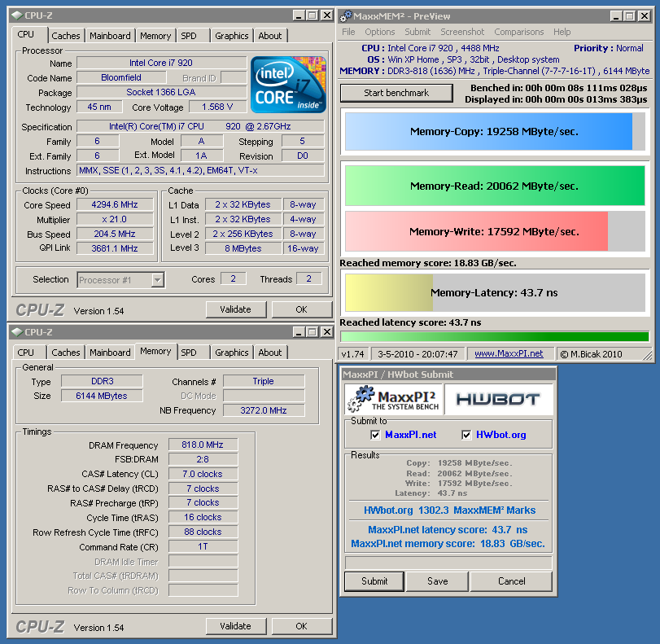The width and height of the screenshot is (660, 644).
Task: Switch to Mainboard tab in upper CPU-Z
Action: click(110, 36)
